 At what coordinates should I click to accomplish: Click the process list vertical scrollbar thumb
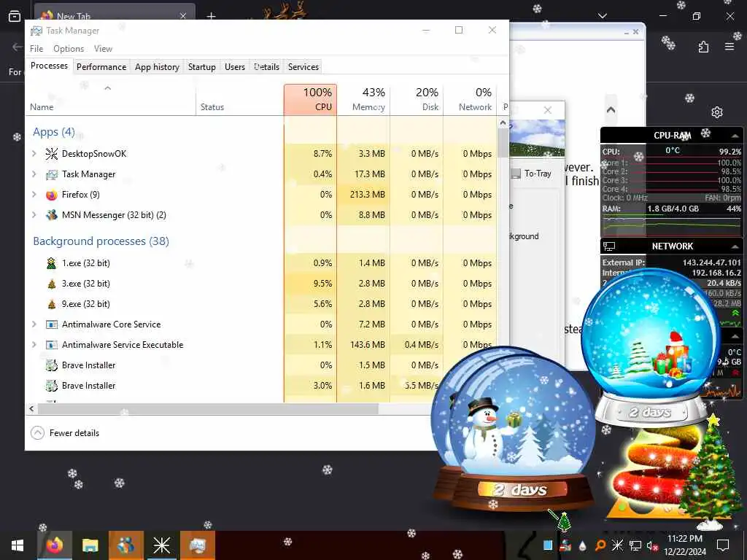point(503,143)
